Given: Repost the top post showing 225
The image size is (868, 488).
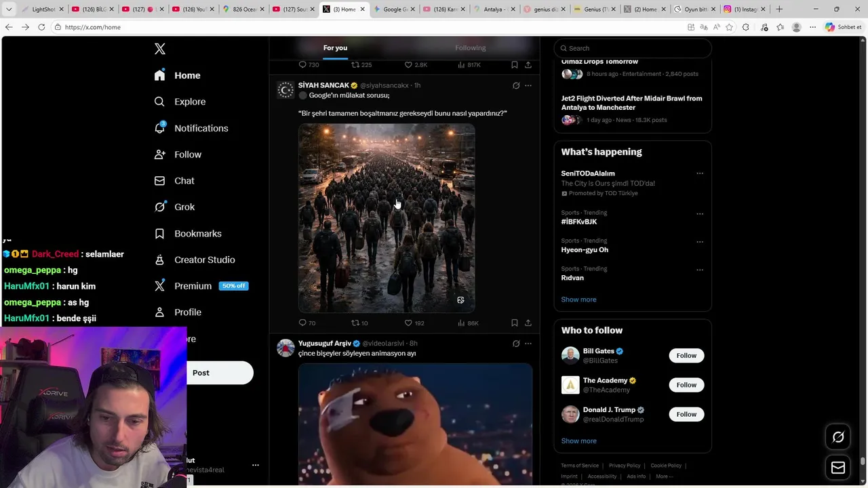Looking at the screenshot, I should point(361,64).
